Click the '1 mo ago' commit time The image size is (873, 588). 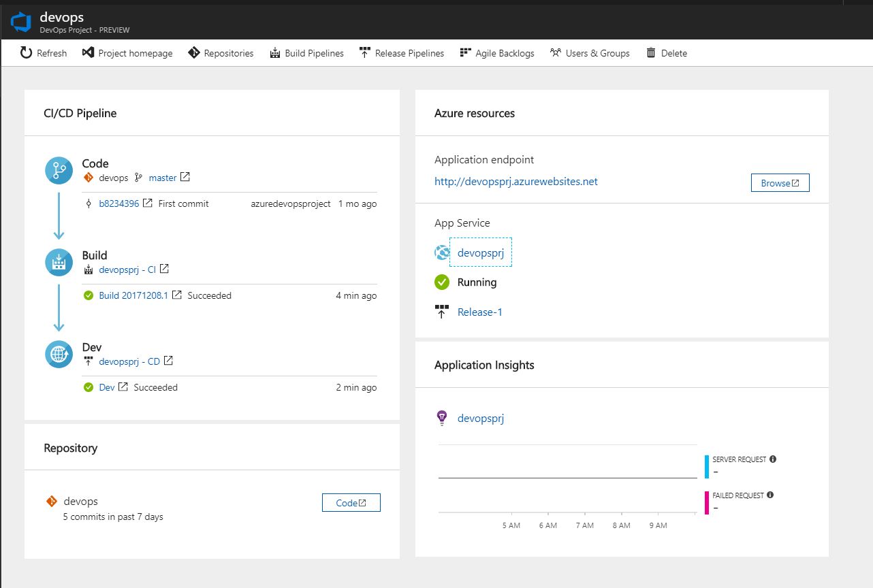358,203
